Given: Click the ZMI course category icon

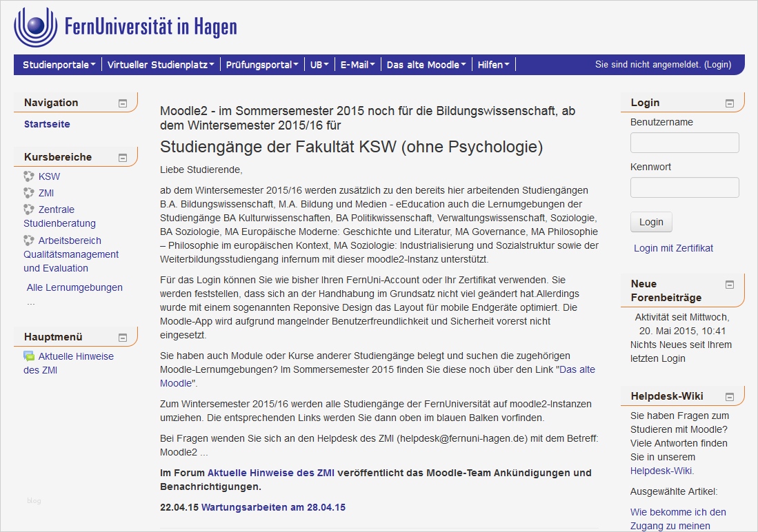Looking at the screenshot, I should [29, 193].
